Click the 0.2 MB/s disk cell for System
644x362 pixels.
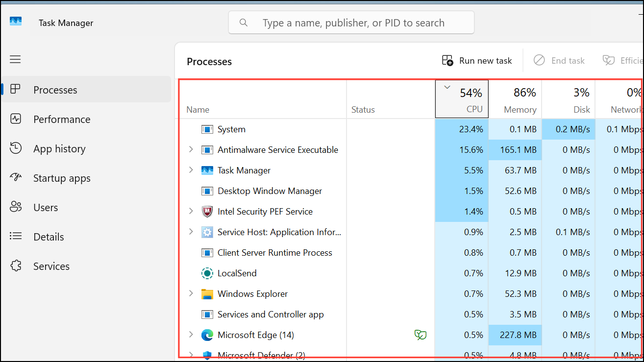click(569, 129)
